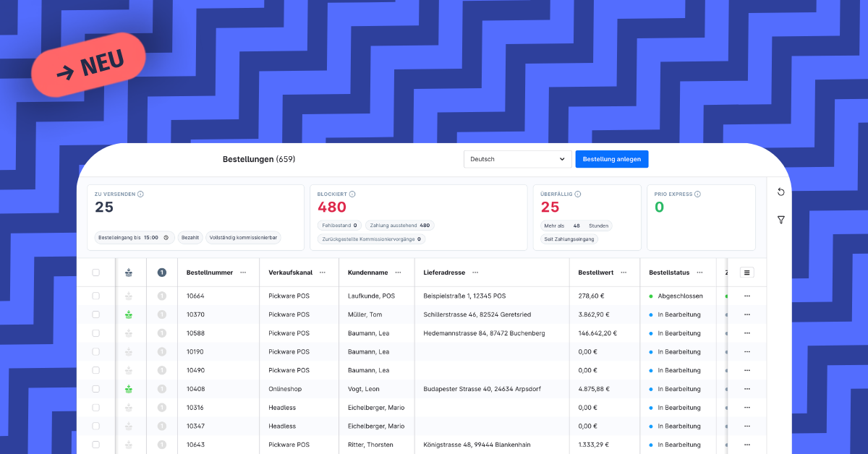The width and height of the screenshot is (868, 454).
Task: Open the Deutsch language dropdown
Action: pos(517,159)
